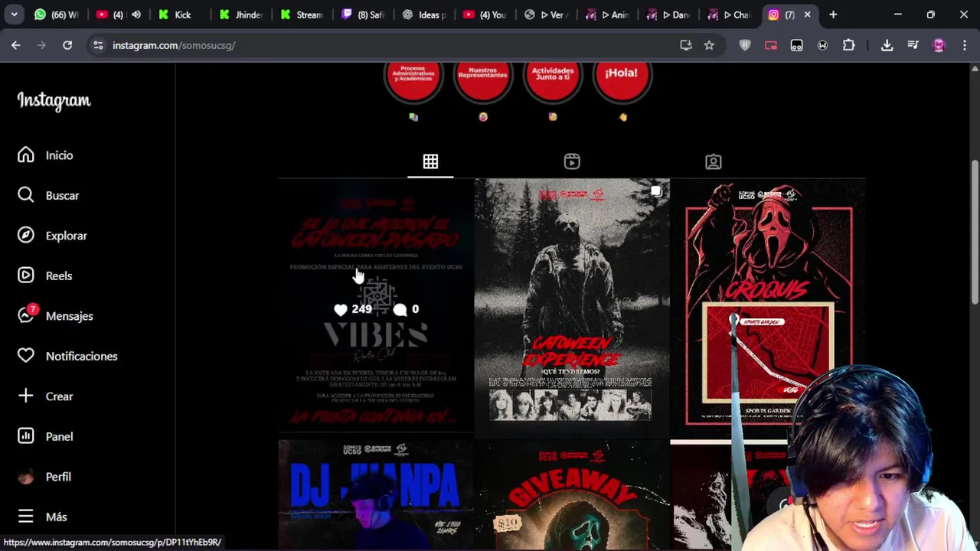Switch to the Ideas ChatGPT tab
The image size is (980, 551).
(425, 15)
